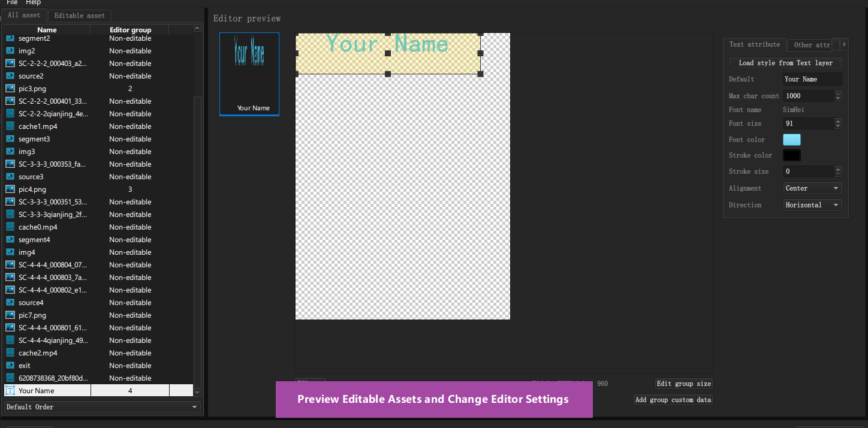Click the film icon next to SC-2-2-2qianjing_4e
Screen dimensions: 868x428
tap(10, 113)
